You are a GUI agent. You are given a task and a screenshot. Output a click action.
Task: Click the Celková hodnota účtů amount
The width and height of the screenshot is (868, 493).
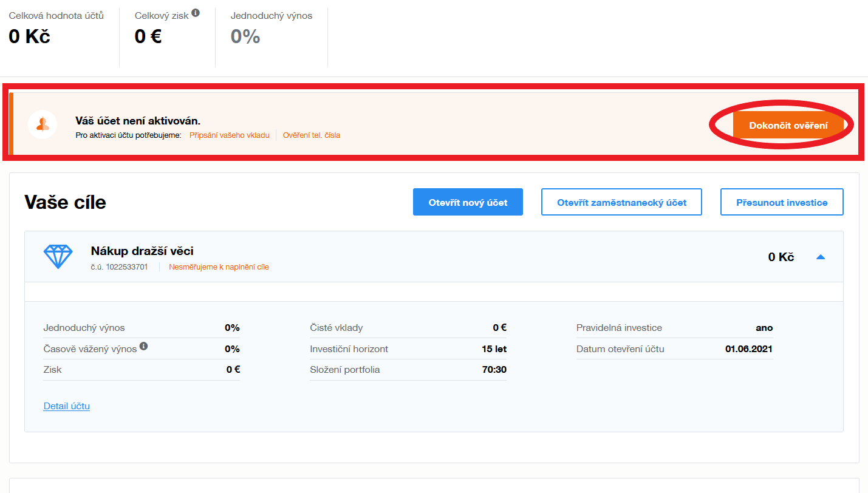tap(29, 36)
